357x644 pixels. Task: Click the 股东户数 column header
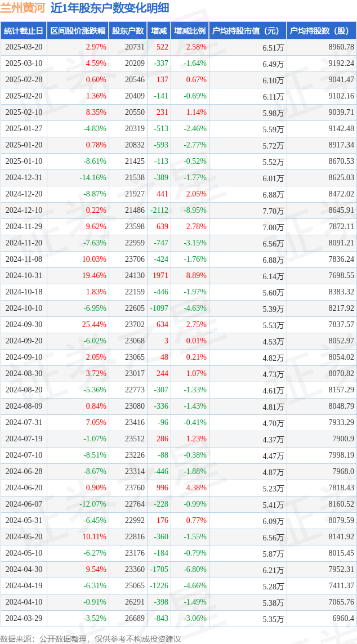coord(128,31)
